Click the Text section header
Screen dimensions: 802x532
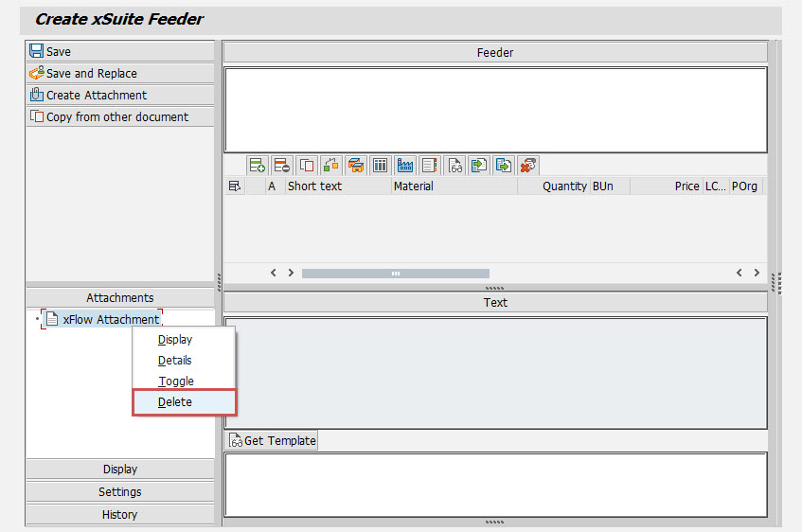[x=495, y=302]
